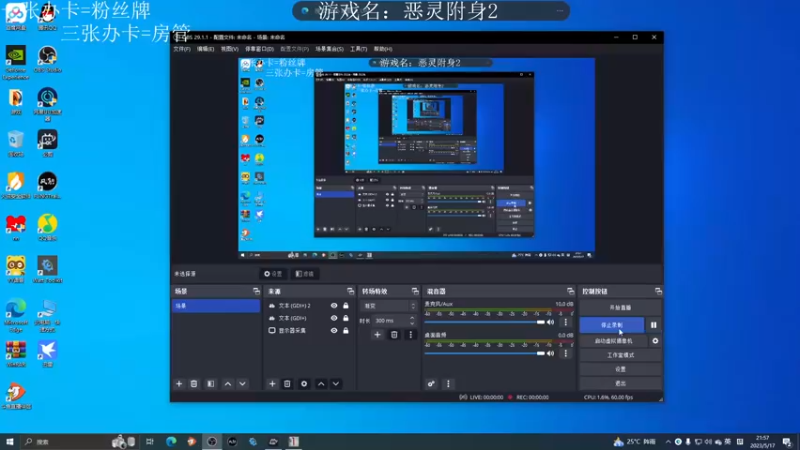Add transition plus icon in Transitions panel

(x=378, y=335)
